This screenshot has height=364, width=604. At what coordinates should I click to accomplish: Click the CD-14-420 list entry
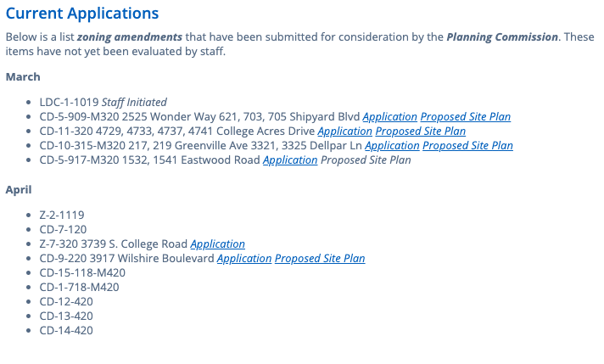(x=66, y=331)
